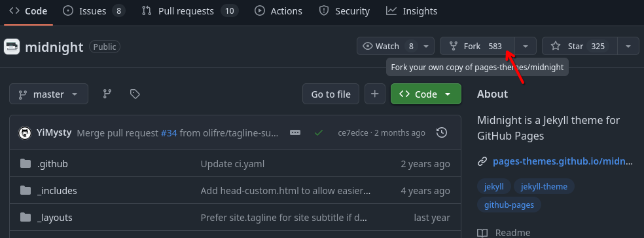Click the midnight repository avatar

coord(12,47)
